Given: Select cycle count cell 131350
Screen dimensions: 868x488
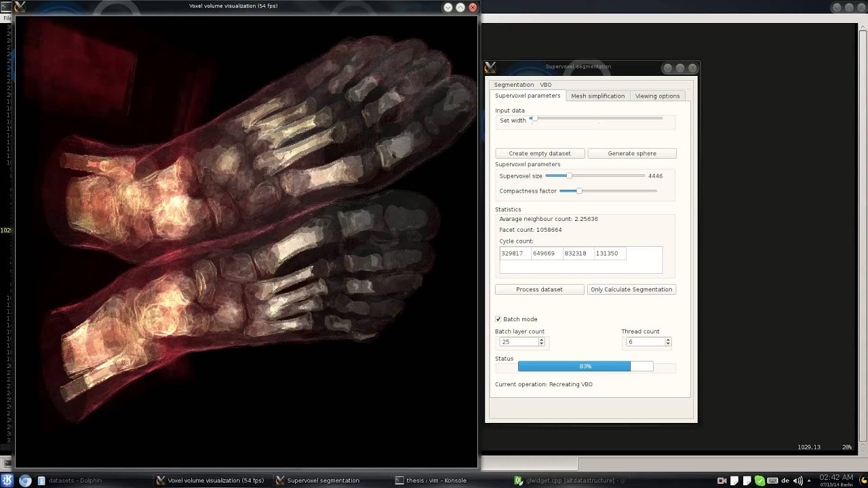Looking at the screenshot, I should coord(610,253).
